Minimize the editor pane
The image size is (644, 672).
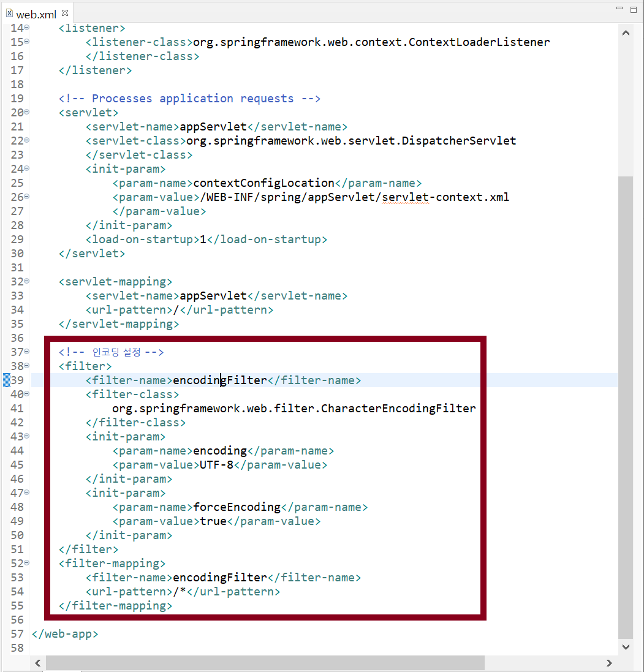pyautogui.click(x=619, y=8)
